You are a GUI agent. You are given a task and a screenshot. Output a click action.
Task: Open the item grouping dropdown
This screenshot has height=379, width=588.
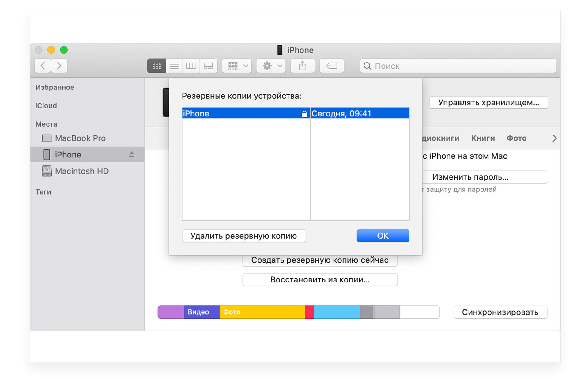click(237, 66)
